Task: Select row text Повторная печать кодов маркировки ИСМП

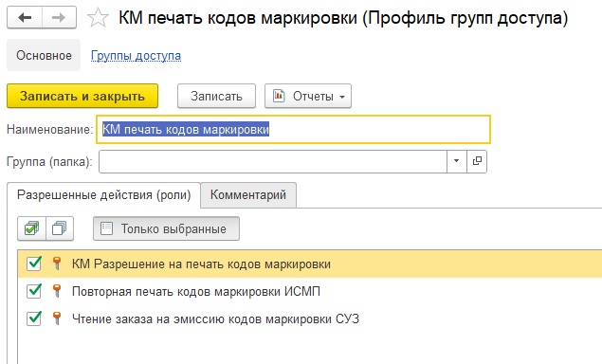Action: click(196, 291)
